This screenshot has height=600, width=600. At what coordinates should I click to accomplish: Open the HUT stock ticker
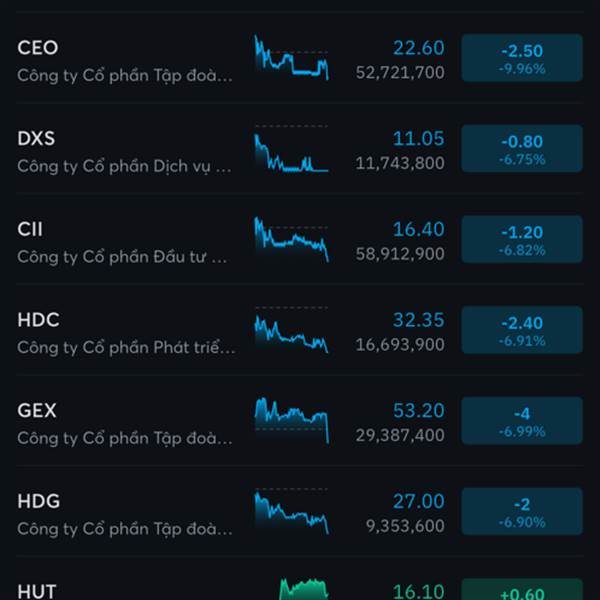[37, 592]
